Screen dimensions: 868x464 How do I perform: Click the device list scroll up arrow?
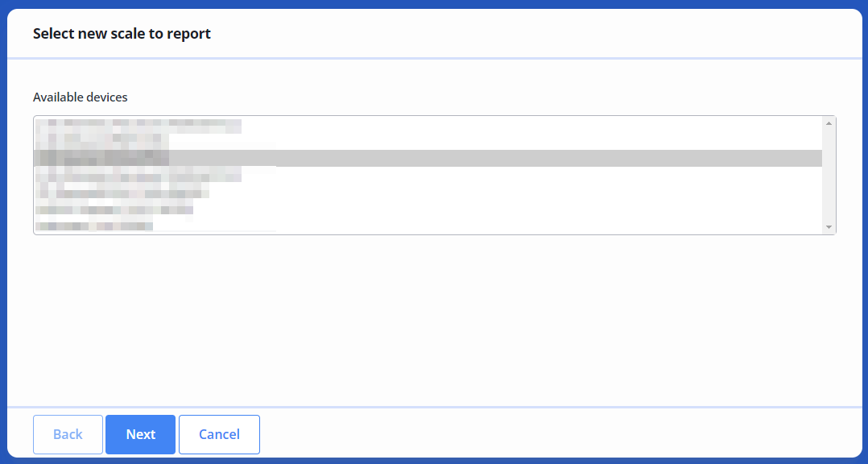(829, 123)
